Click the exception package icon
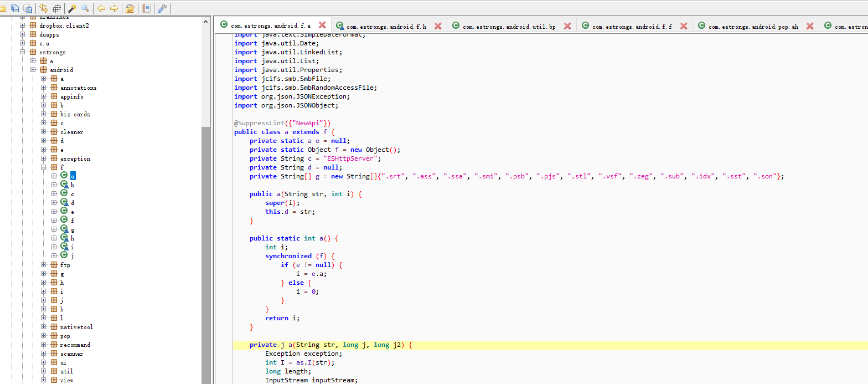 (x=54, y=158)
